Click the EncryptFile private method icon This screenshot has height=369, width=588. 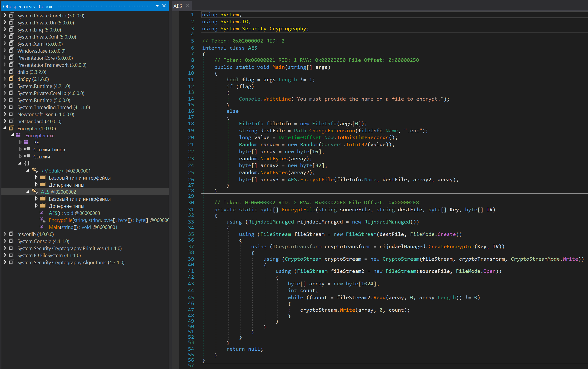[x=43, y=220]
